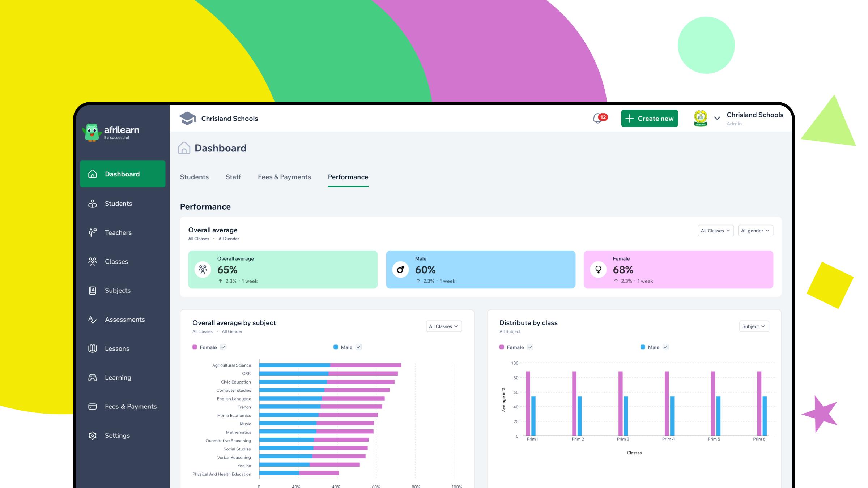Click the Assessments sidebar icon
Viewport: 868px width, 488px height.
click(93, 320)
